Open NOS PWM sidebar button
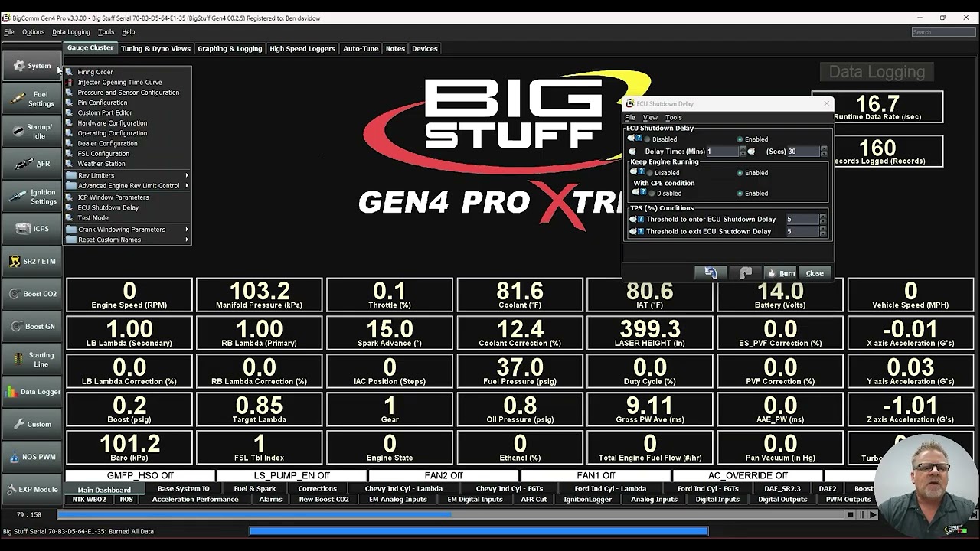The width and height of the screenshot is (980, 551). pos(32,457)
